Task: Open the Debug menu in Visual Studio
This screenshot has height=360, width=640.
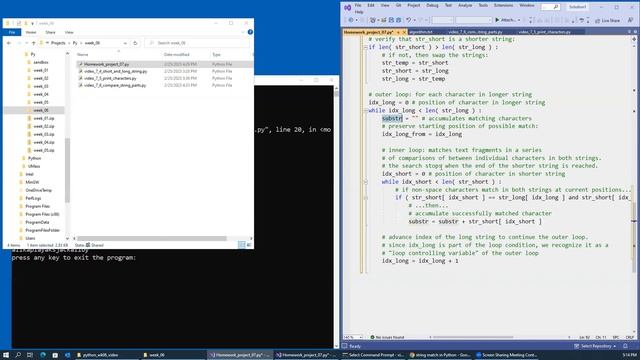Action: coord(432,5)
